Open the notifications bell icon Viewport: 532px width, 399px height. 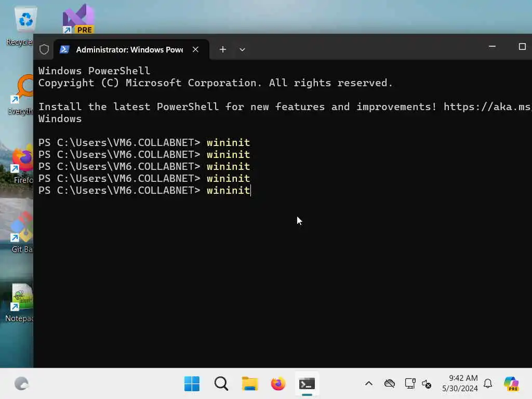click(x=488, y=383)
